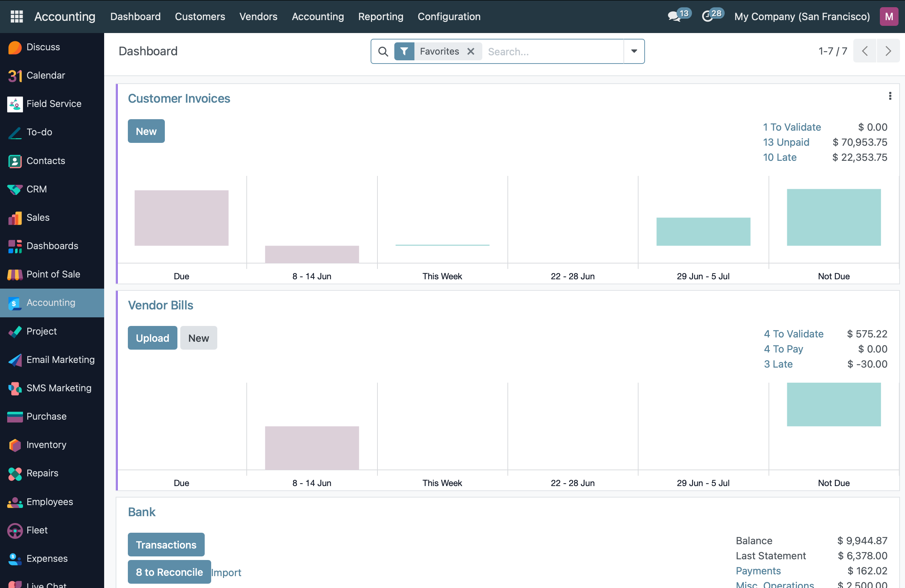Open the Calendar app icon

(x=15, y=76)
